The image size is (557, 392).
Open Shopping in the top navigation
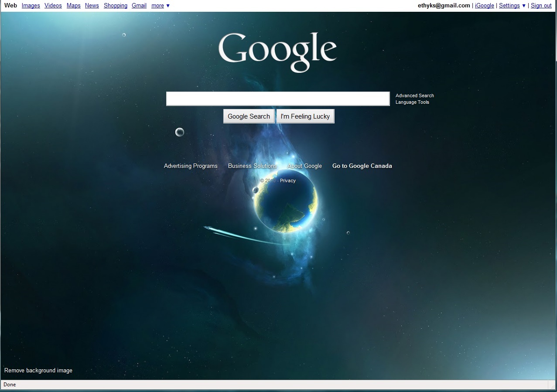coord(116,6)
